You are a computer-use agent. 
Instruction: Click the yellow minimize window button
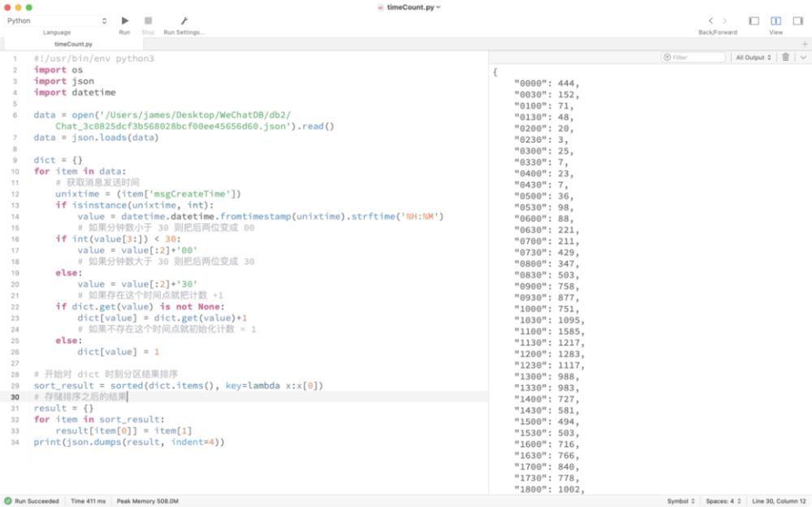click(18, 7)
